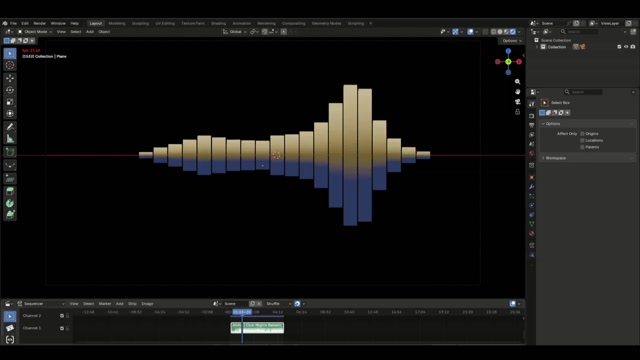Screen dimensions: 640x360
Task: Expand the Collection tree item
Action: pos(537,47)
